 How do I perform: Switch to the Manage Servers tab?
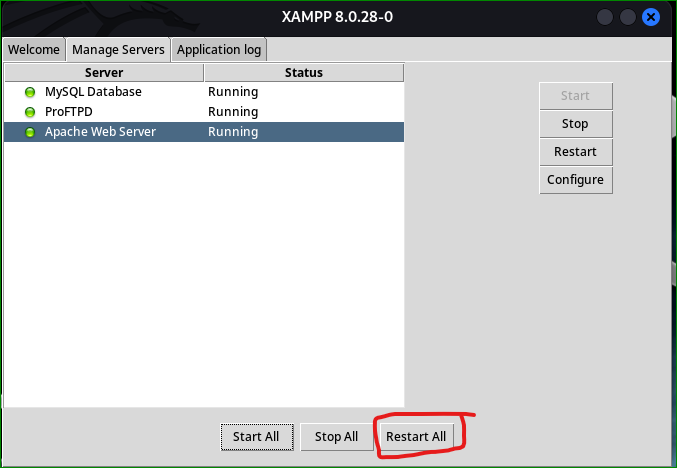click(118, 50)
